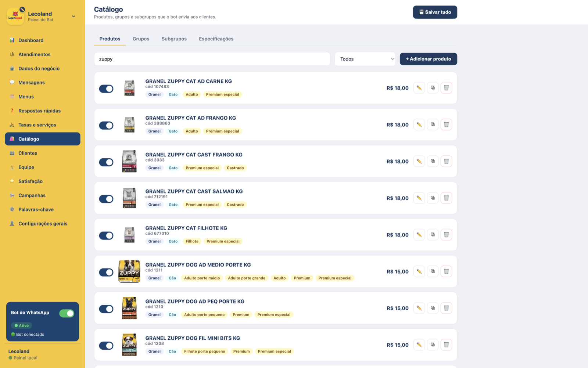Edit GRANEL ZUPPY CAT AD CARNE KG product
The image size is (588, 368).
coord(419,88)
